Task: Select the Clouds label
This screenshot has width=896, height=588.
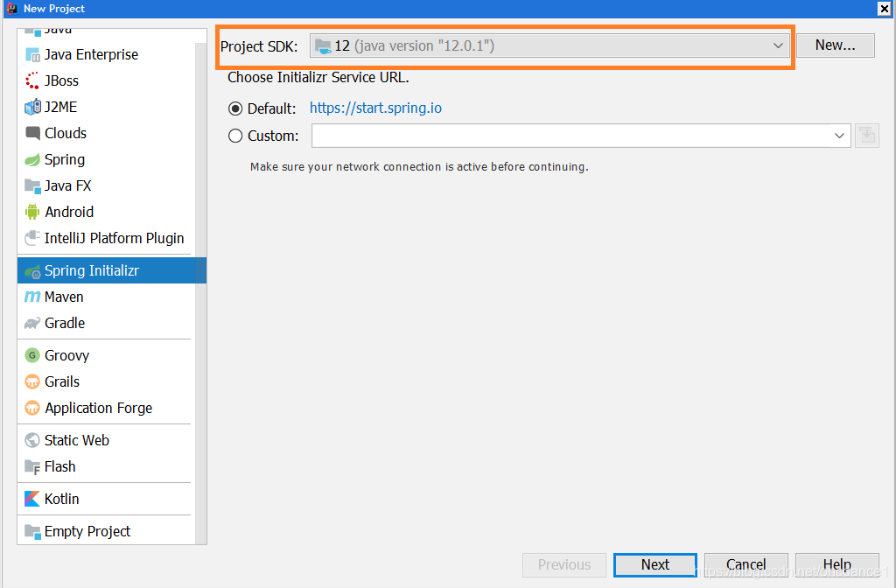Action: pos(66,133)
